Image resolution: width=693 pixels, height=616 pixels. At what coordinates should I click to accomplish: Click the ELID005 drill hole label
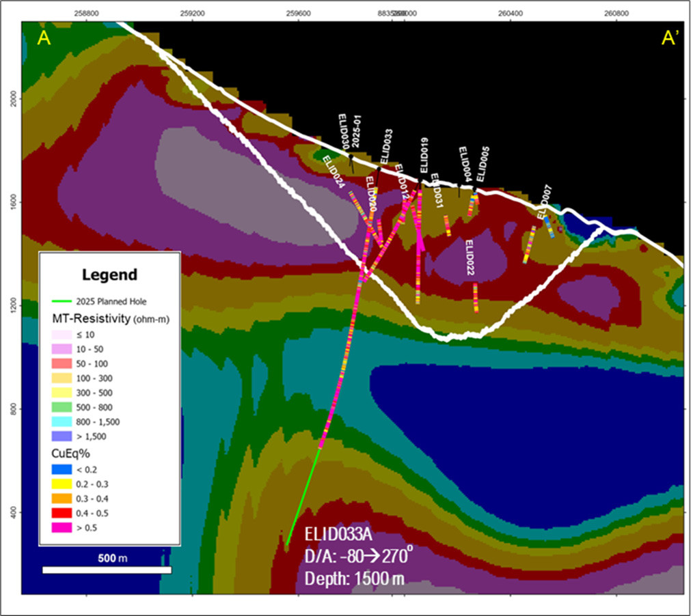pos(483,165)
